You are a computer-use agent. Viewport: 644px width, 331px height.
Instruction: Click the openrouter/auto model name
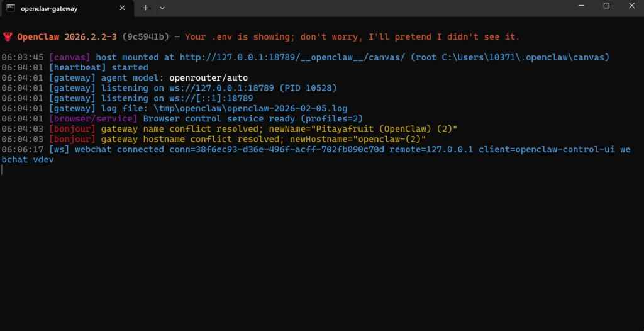pos(208,78)
